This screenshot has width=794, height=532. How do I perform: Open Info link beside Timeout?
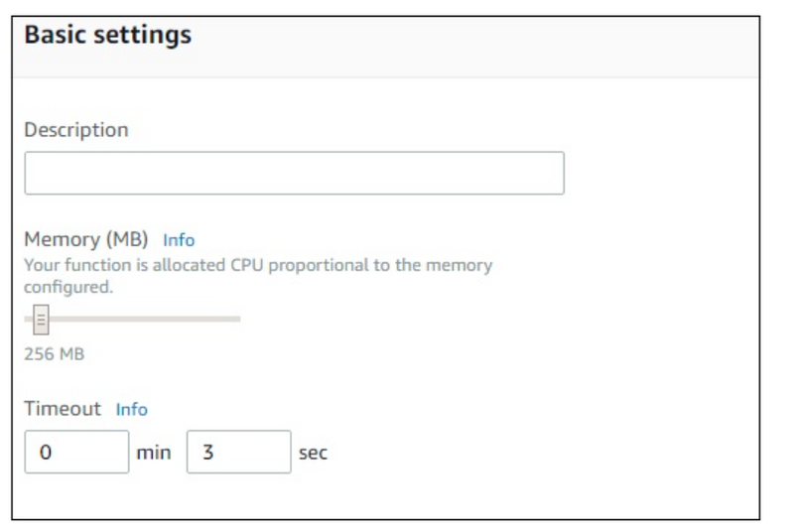point(131,409)
